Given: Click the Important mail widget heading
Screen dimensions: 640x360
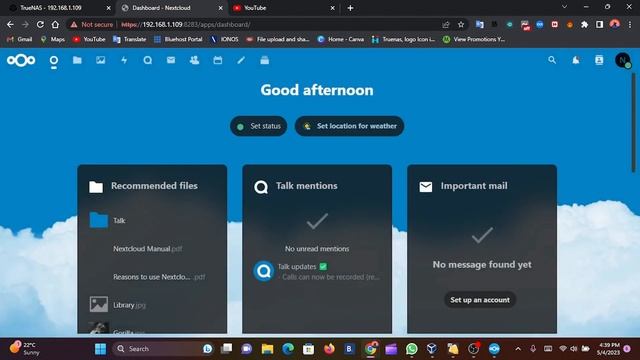Looking at the screenshot, I should pos(474,186).
